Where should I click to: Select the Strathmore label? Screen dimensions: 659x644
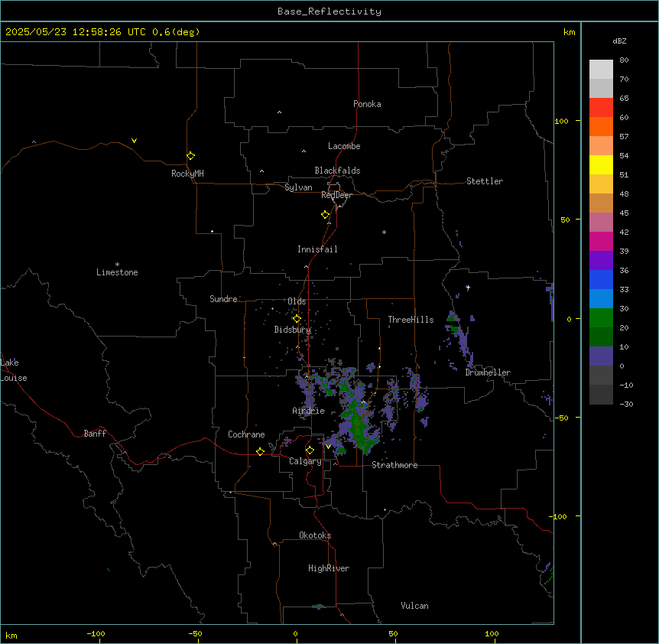(x=394, y=465)
